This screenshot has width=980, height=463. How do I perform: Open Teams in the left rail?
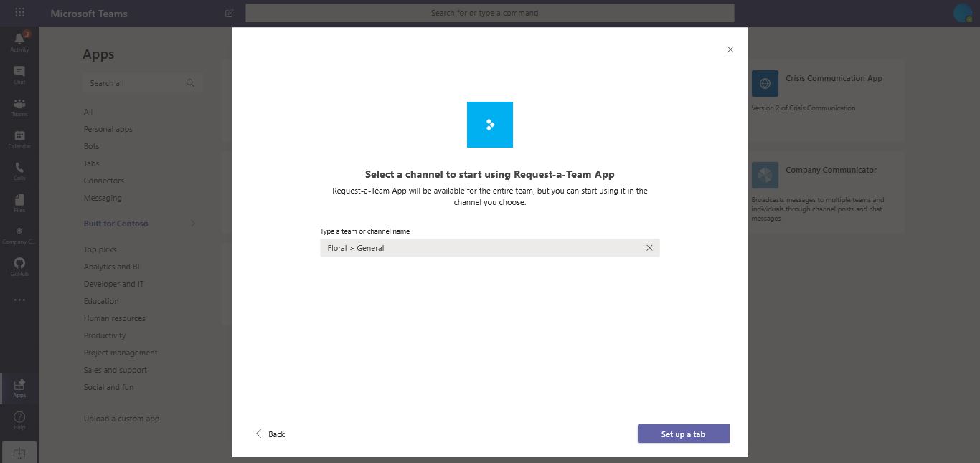pyautogui.click(x=19, y=107)
